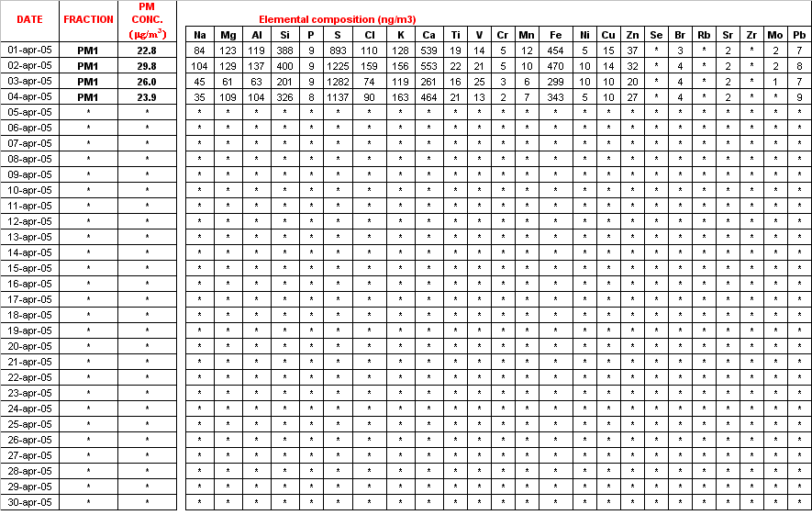Select the DATE column header

click(x=29, y=19)
